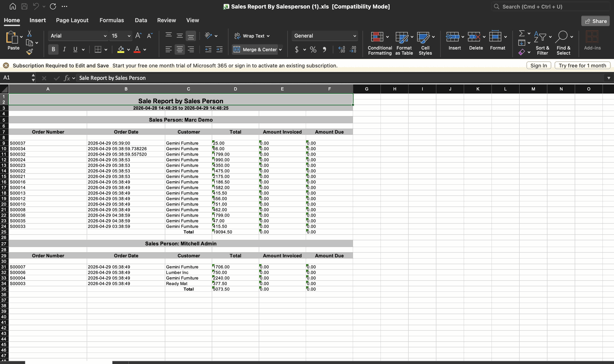The height and width of the screenshot is (364, 614).
Task: Switch to the View tab
Action: click(x=193, y=20)
